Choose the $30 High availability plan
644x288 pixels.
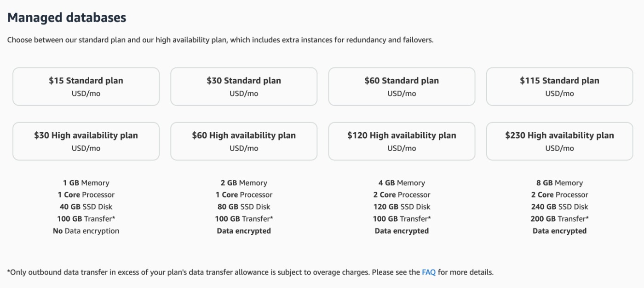[x=86, y=141]
